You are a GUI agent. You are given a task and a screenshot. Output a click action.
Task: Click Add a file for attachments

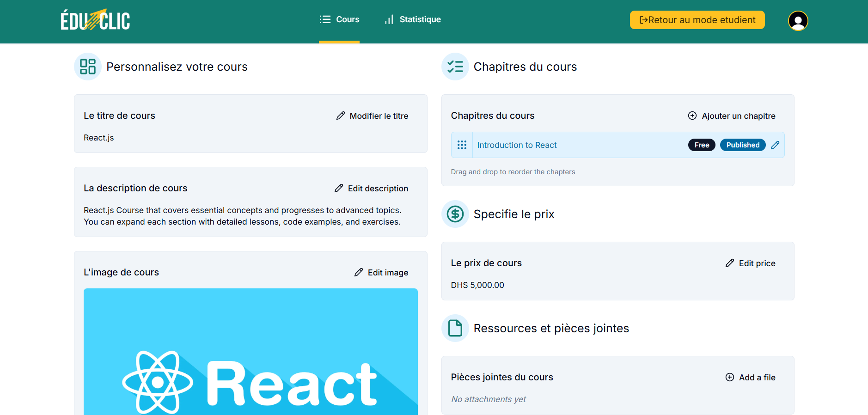point(751,378)
